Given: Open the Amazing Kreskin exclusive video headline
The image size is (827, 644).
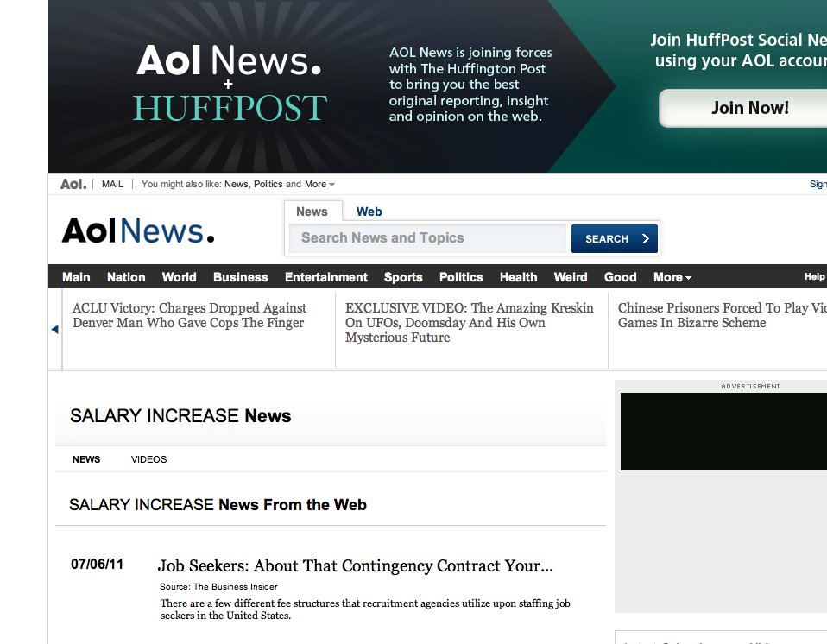Looking at the screenshot, I should click(470, 322).
